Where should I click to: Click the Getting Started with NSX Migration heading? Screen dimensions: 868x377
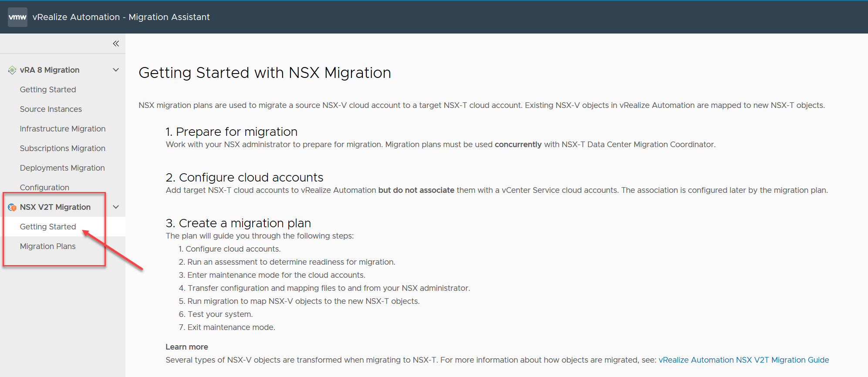pos(265,73)
